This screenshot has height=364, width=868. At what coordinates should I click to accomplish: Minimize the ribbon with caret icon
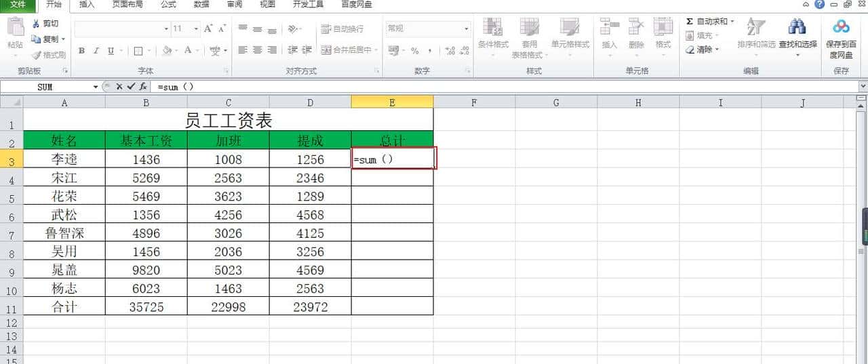(x=806, y=5)
